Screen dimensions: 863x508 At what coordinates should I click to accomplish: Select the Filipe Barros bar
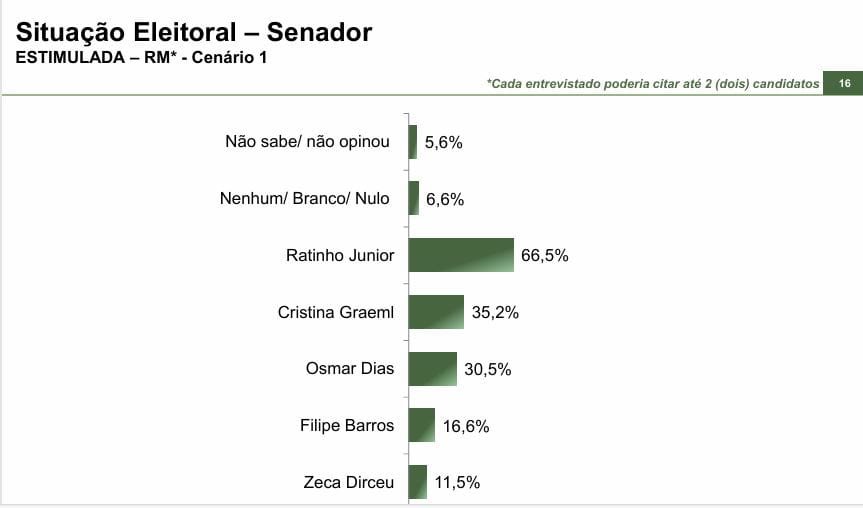pyautogui.click(x=422, y=425)
